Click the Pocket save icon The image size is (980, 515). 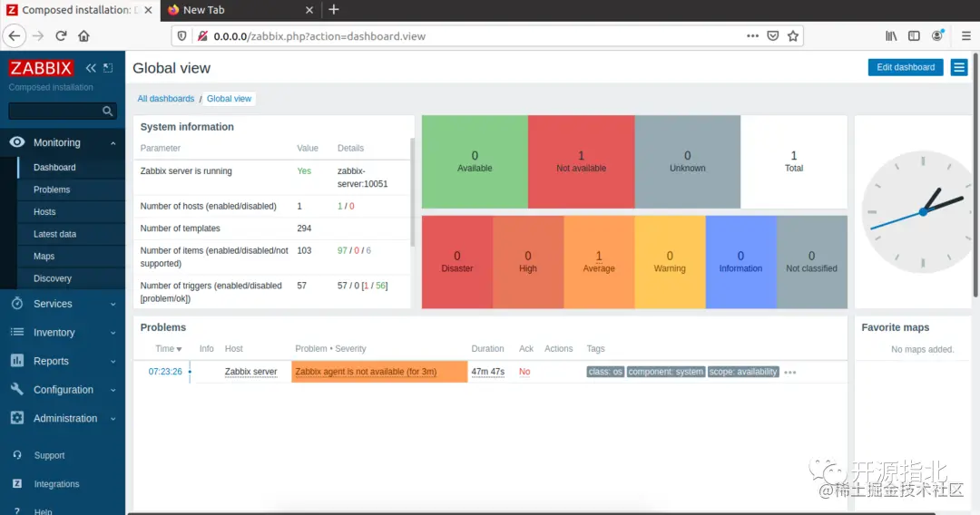click(x=772, y=36)
